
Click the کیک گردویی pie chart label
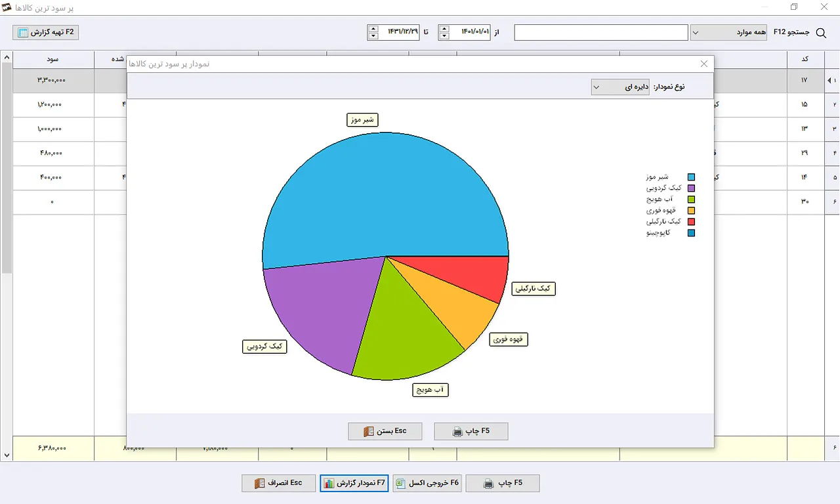click(264, 346)
